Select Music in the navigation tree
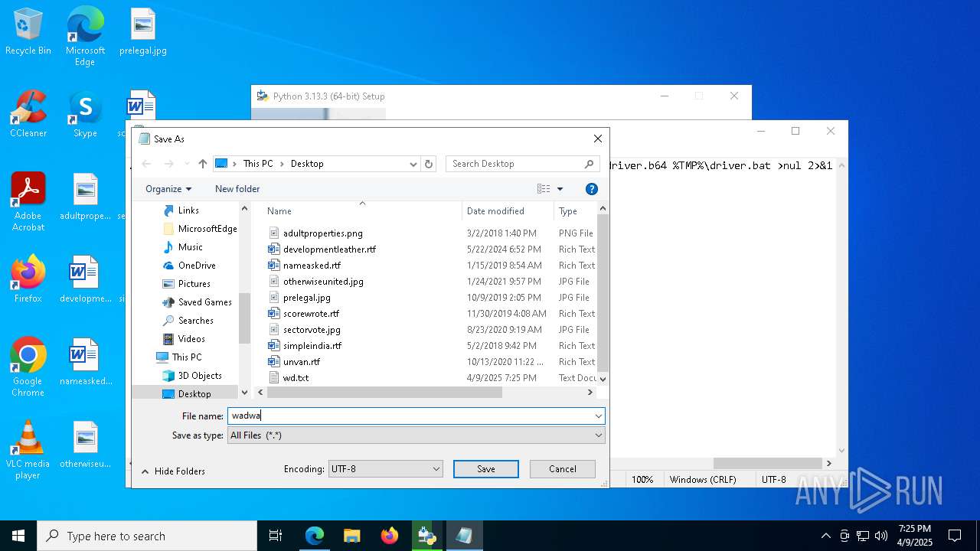 click(x=191, y=247)
